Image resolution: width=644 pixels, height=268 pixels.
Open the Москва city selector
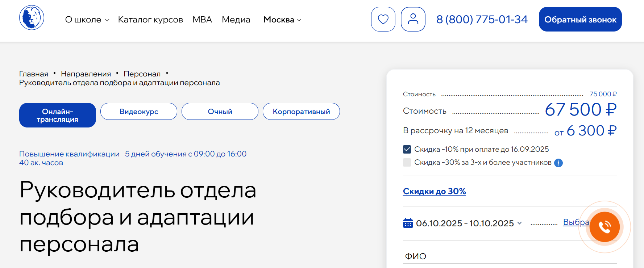(282, 20)
